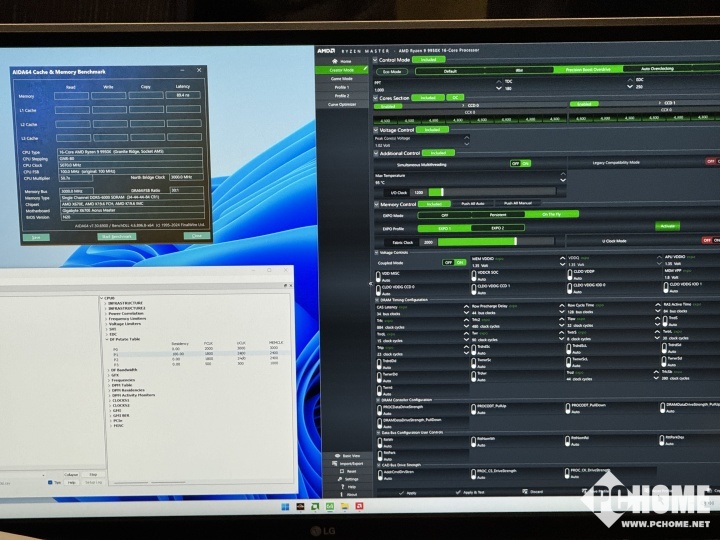Open File Explorer from the taskbar
Image resolution: width=720 pixels, height=540 pixels.
pyautogui.click(x=344, y=506)
